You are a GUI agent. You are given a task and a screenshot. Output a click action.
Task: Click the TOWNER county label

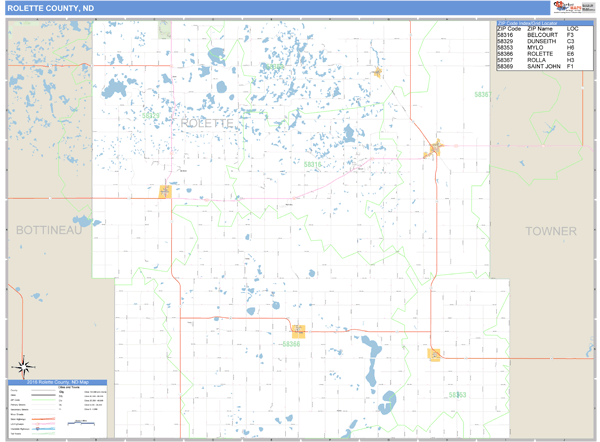click(x=551, y=231)
